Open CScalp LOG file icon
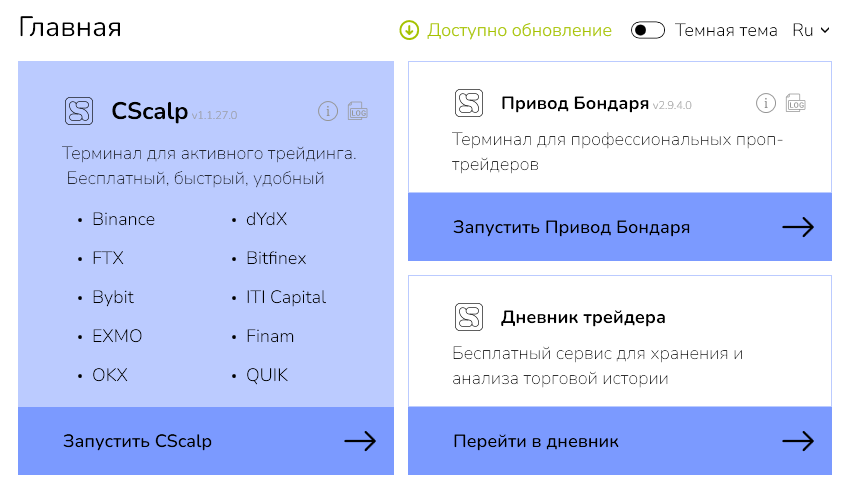848x486 pixels. pos(357,112)
